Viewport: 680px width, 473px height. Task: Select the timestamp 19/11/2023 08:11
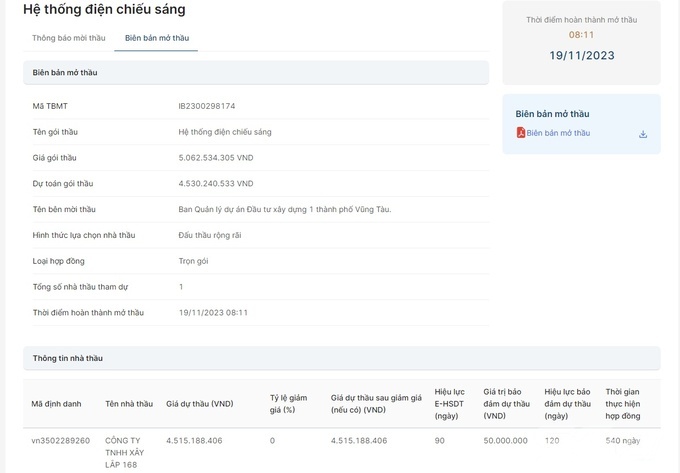(213, 313)
